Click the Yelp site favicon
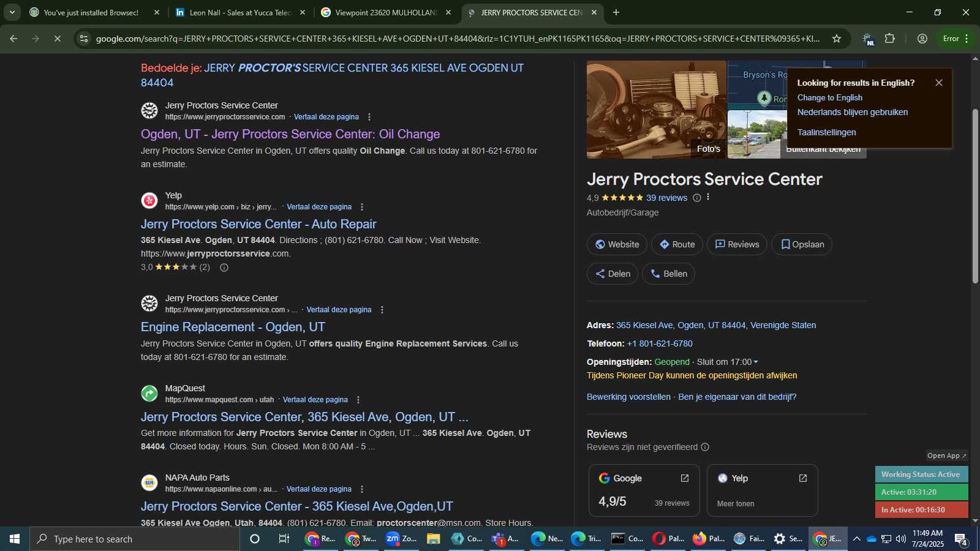This screenshot has height=551, width=980. tap(149, 201)
